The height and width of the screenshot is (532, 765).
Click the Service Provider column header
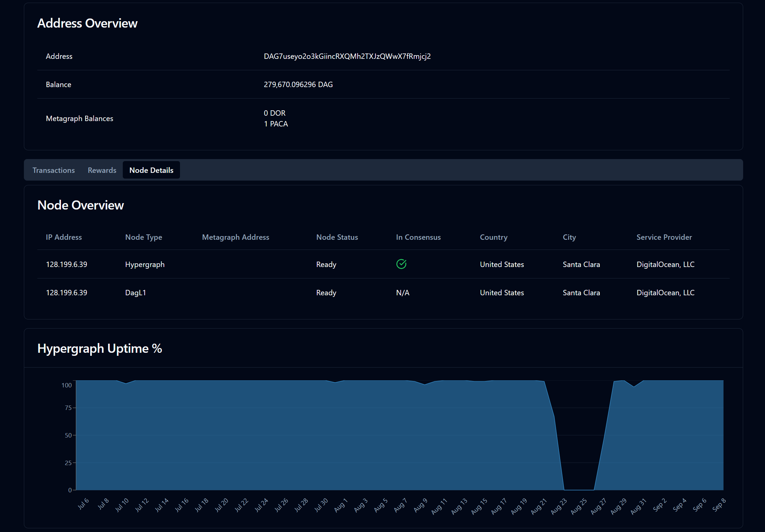[664, 237]
